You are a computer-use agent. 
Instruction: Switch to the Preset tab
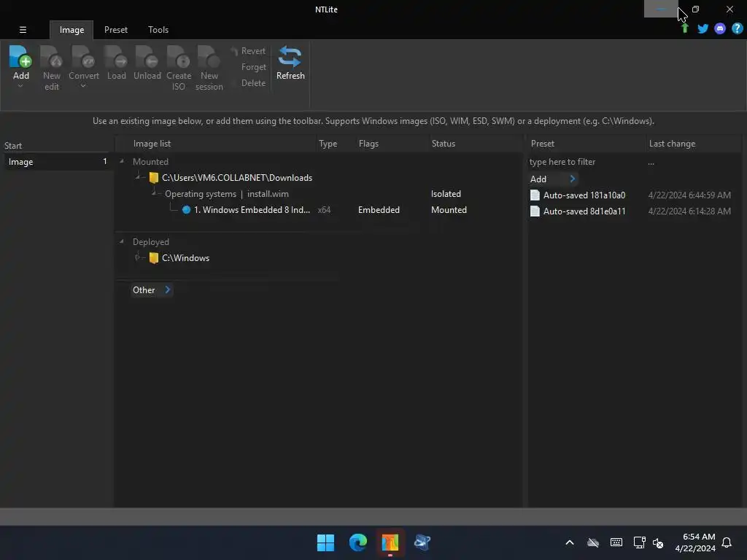pyautogui.click(x=116, y=30)
